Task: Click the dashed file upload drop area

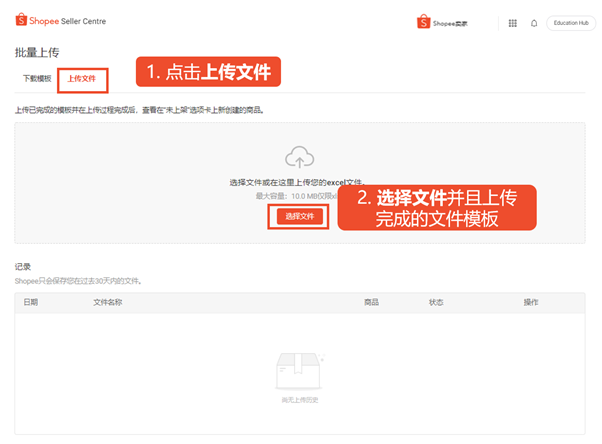Action: (300, 183)
